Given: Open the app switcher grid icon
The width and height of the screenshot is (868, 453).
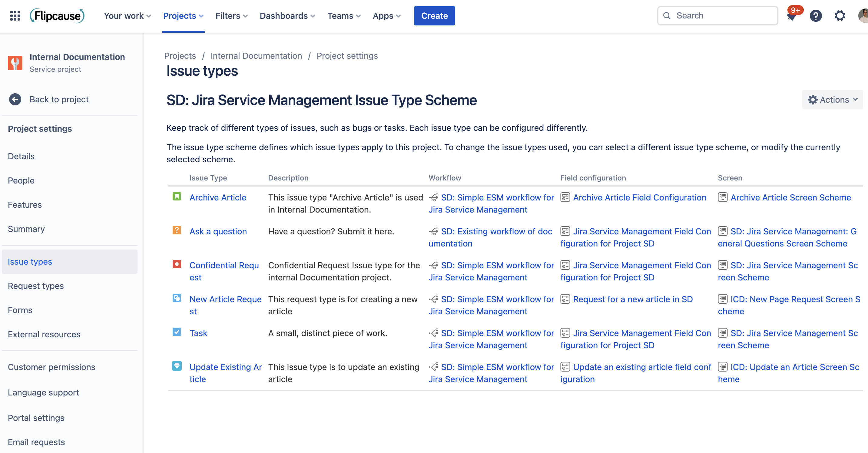Looking at the screenshot, I should [x=15, y=16].
